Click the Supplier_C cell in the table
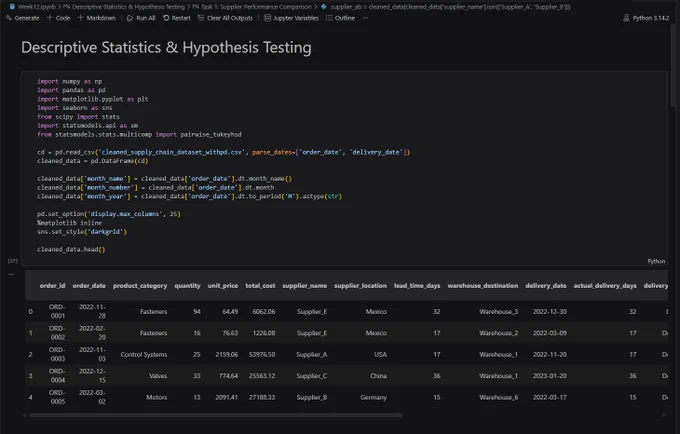680x434 pixels. [x=311, y=375]
